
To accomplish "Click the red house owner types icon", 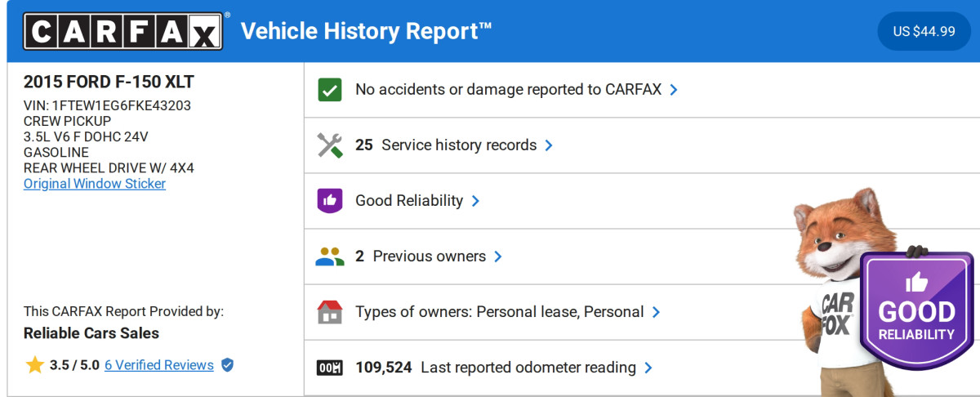I will pyautogui.click(x=330, y=312).
